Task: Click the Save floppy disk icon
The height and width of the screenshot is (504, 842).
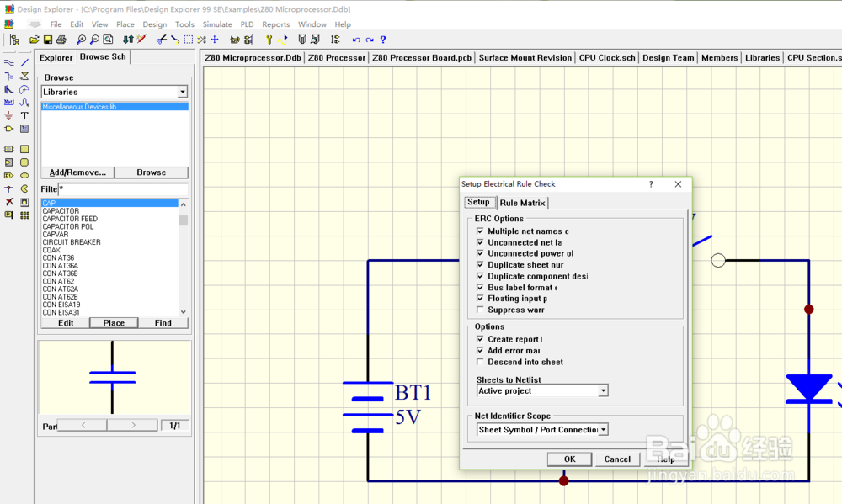Action: tap(48, 40)
